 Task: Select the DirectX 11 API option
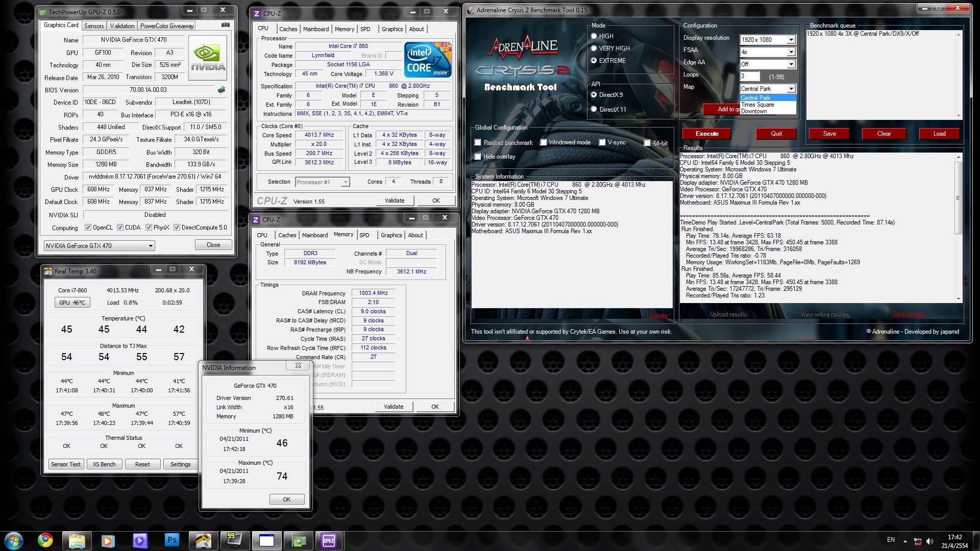[x=594, y=109]
